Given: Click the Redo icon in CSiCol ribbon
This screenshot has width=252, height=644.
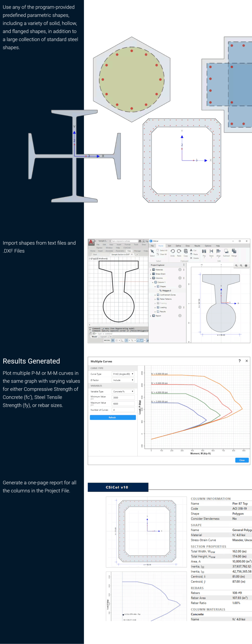Looking at the screenshot, I should [x=179, y=251].
